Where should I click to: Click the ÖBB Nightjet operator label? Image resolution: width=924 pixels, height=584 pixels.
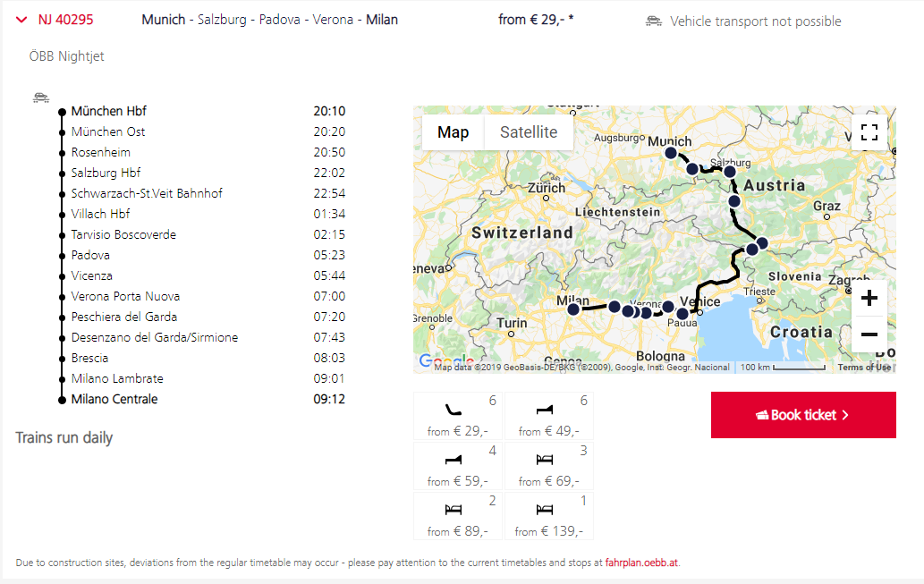66,56
